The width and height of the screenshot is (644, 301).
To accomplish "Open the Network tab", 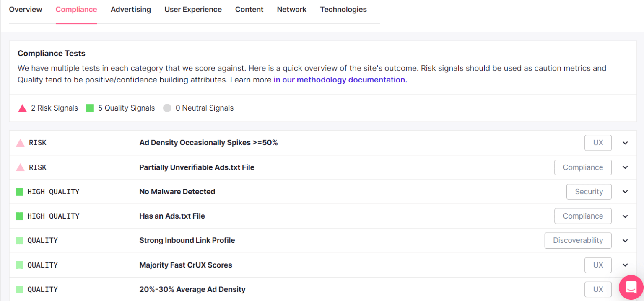I will [x=291, y=9].
